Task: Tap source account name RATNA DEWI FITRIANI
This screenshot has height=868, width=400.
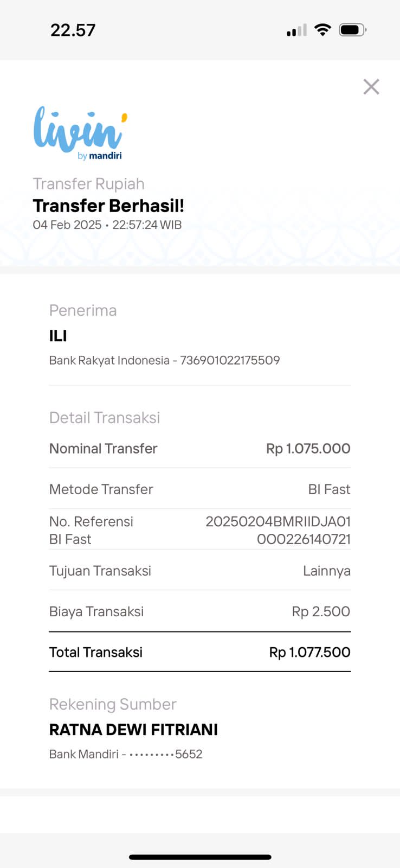Action: (133, 730)
